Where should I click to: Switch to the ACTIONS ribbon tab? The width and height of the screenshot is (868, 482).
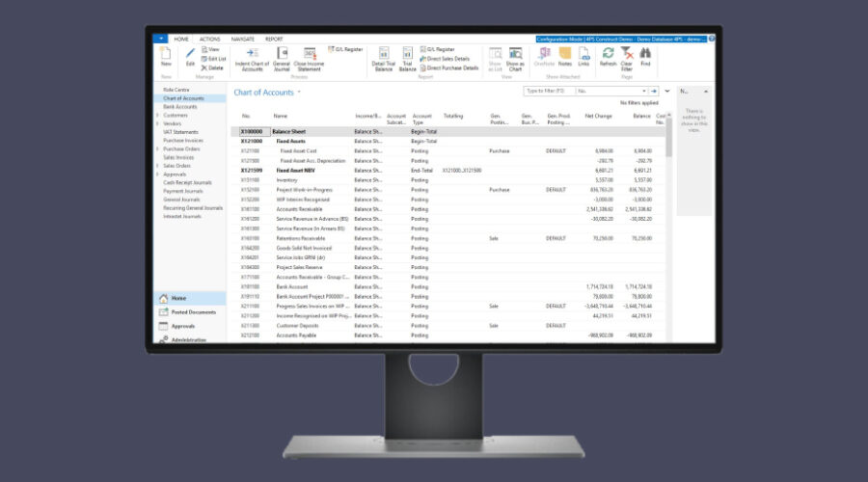[x=209, y=40]
